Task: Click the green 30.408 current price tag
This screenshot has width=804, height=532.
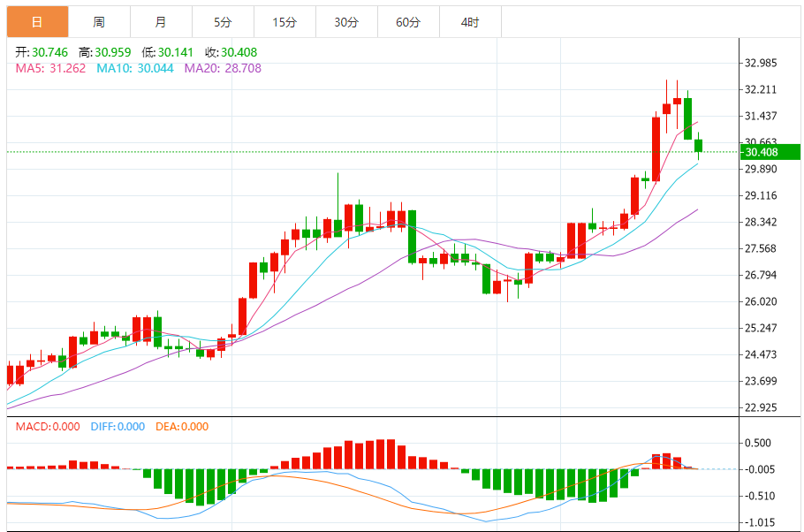Action: tap(770, 152)
